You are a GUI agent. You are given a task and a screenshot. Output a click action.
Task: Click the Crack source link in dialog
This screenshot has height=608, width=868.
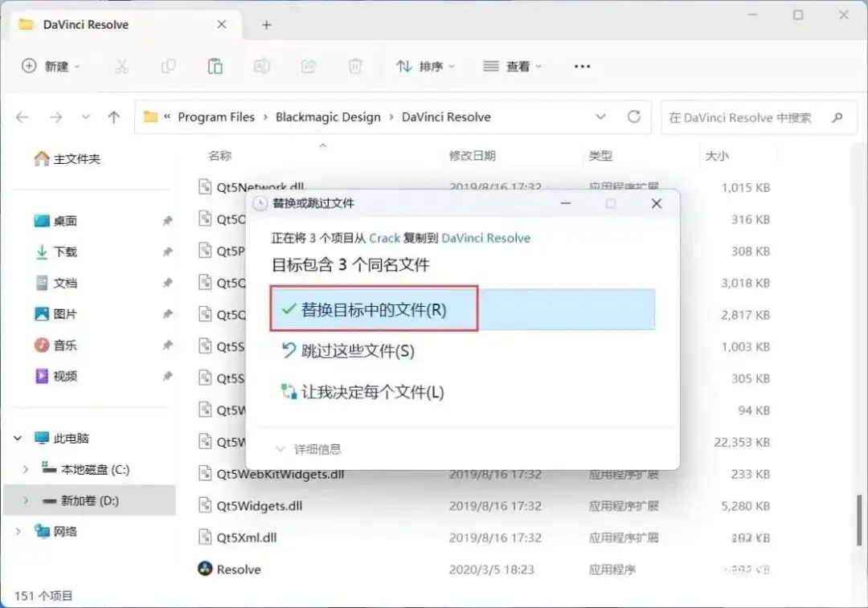384,238
